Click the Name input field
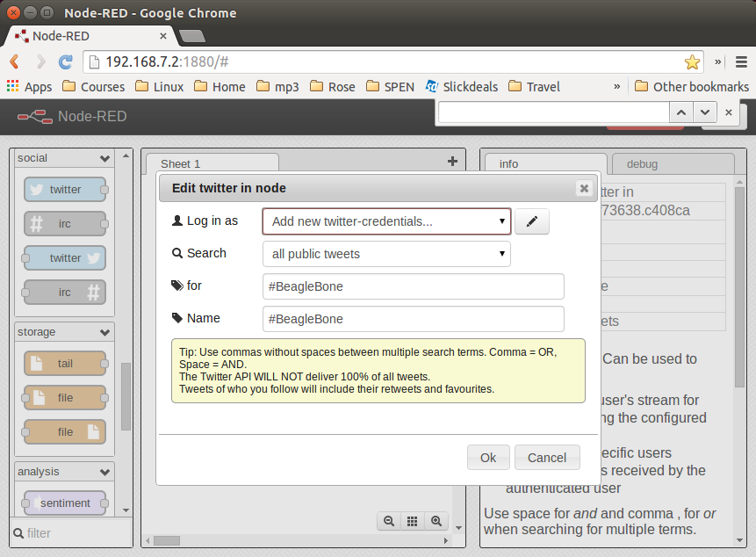 (413, 319)
